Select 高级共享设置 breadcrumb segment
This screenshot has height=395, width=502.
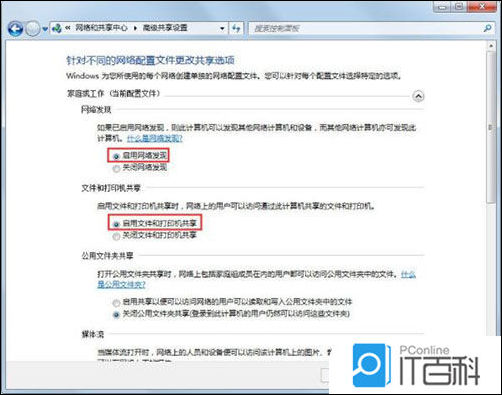(165, 28)
